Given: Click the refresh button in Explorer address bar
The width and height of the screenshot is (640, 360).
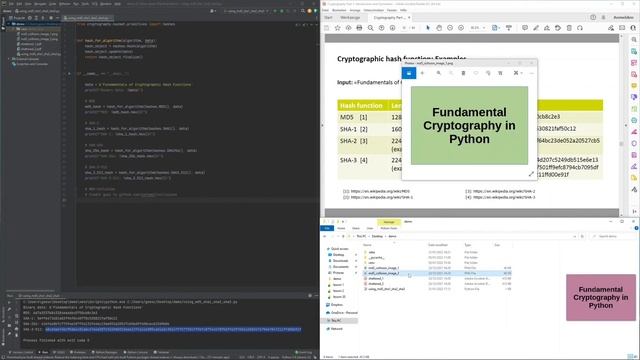Looking at the screenshot, I should [x=582, y=236].
